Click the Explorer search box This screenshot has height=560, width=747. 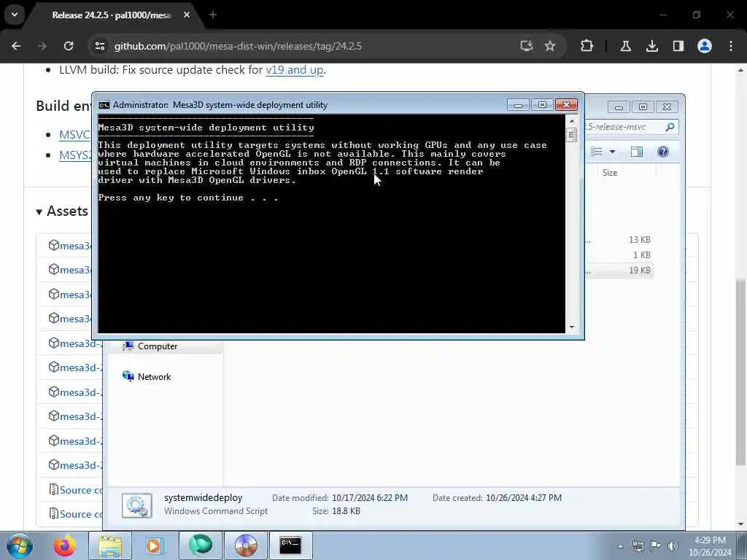631,127
